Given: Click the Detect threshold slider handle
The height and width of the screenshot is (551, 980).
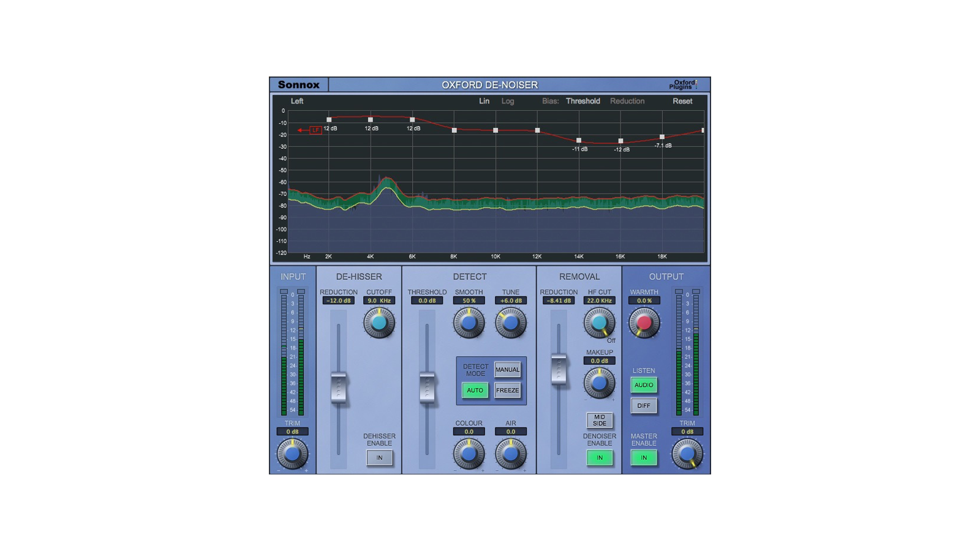Looking at the screenshot, I should (427, 388).
